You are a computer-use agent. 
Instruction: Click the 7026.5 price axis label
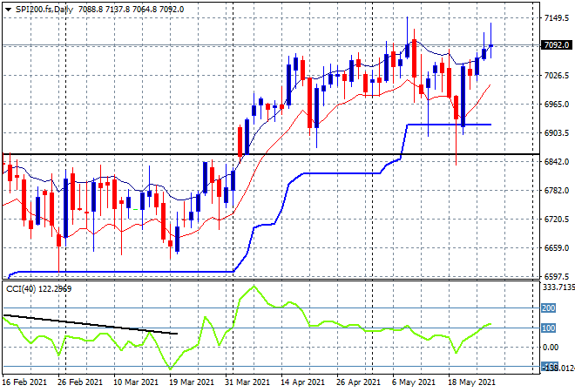(x=557, y=76)
